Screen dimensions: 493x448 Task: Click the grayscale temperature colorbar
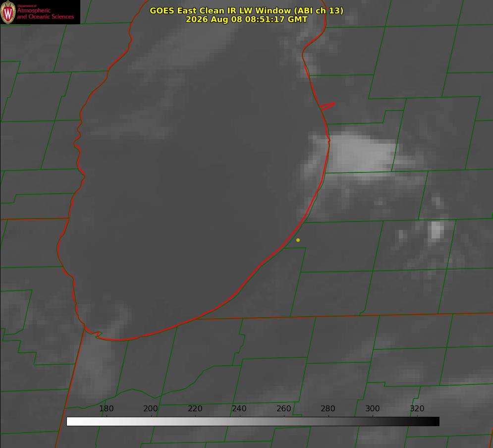coord(253,421)
